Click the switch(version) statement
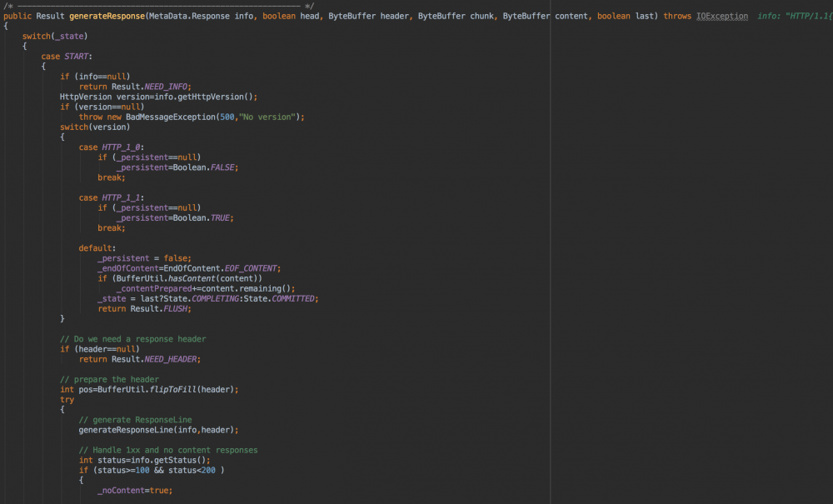Screen dimensions: 833x504 coord(95,127)
